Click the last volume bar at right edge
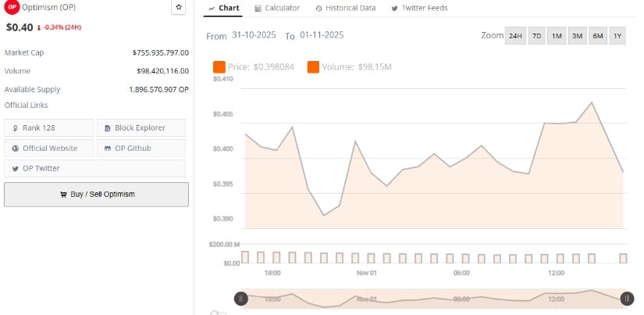 (623, 258)
